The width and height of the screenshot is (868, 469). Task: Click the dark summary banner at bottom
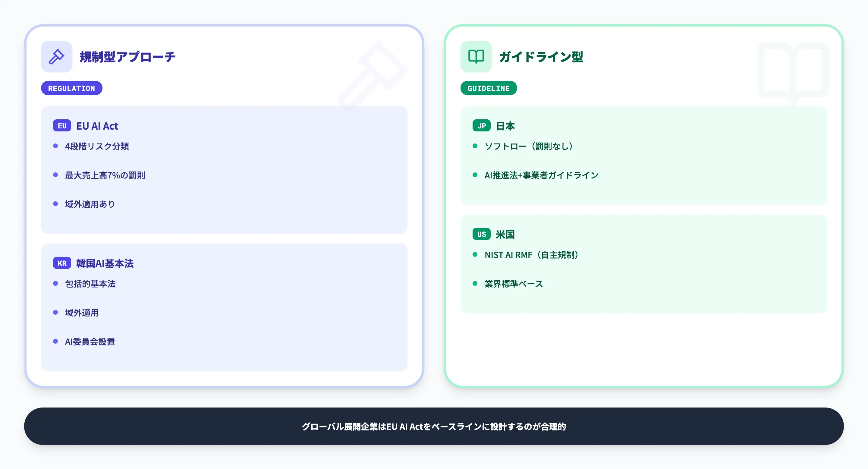434,426
